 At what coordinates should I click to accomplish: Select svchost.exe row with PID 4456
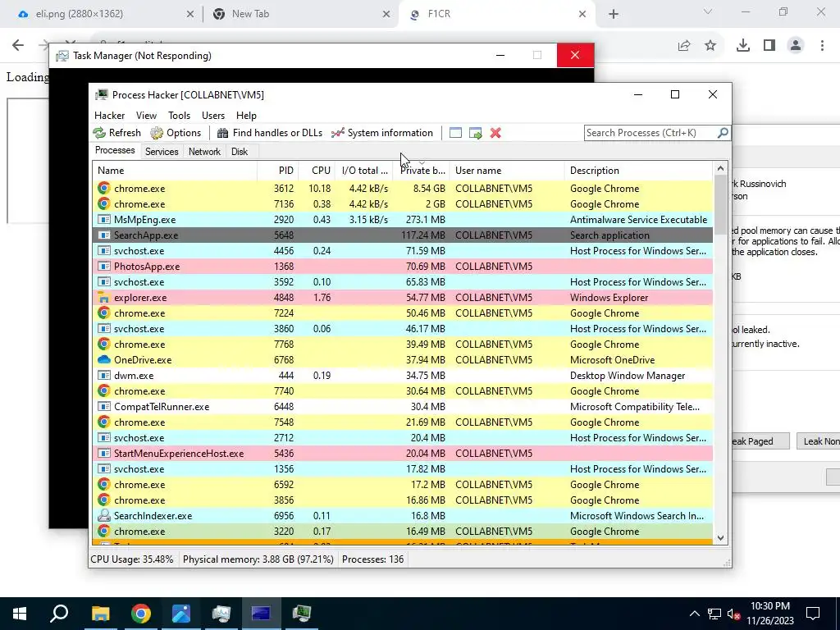402,251
